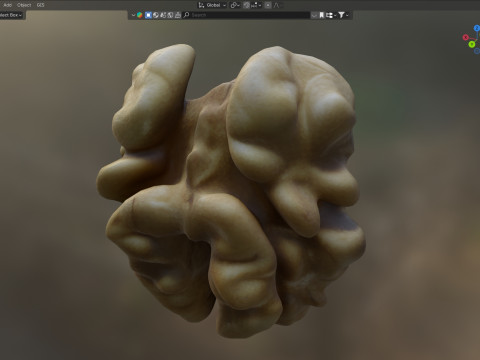
Task: Open the Select Box mode dropdown
Action: pyautogui.click(x=11, y=15)
